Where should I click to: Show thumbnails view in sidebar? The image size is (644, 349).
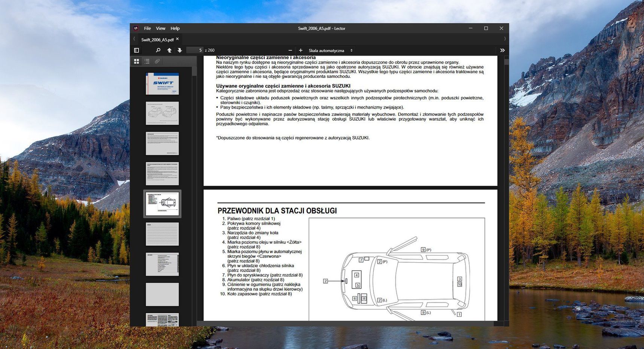click(x=137, y=61)
